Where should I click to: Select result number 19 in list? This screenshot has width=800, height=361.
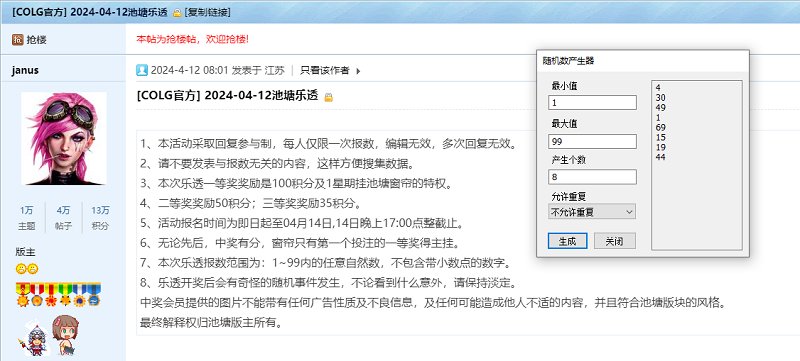point(661,147)
